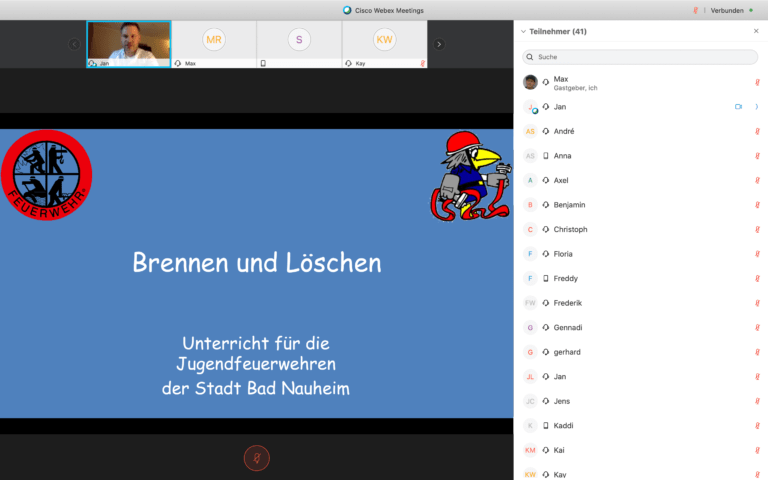Click Anna's phone device icon
The image size is (768, 480).
coord(546,156)
